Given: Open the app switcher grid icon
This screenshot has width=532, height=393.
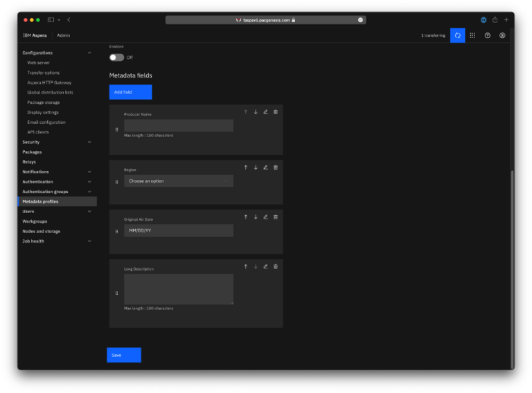Looking at the screenshot, I should click(472, 35).
